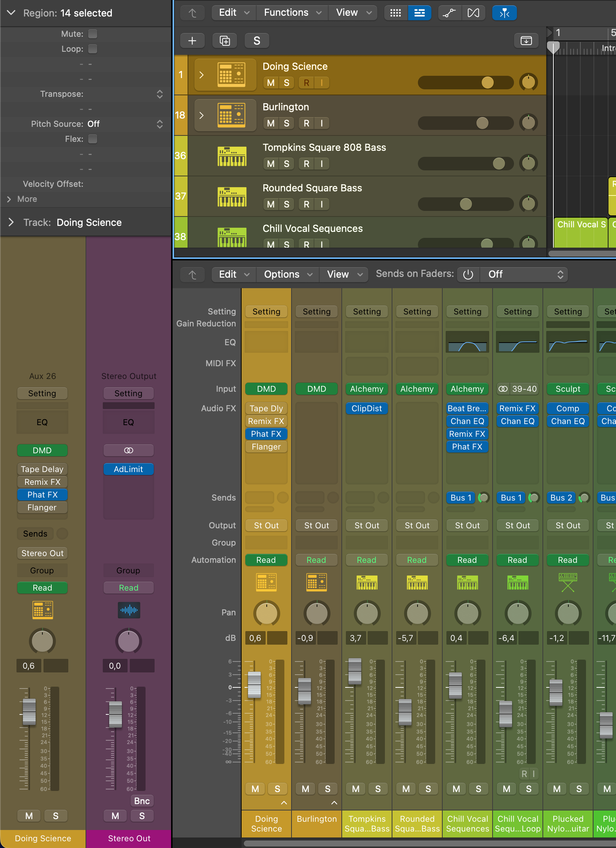
Task: Click mixer horizontal scrollbar
Action: 430,843
